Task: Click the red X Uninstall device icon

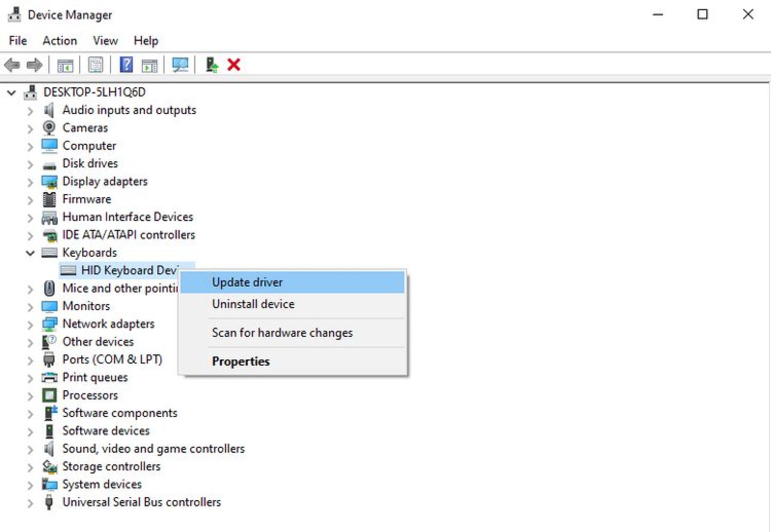Action: (234, 65)
